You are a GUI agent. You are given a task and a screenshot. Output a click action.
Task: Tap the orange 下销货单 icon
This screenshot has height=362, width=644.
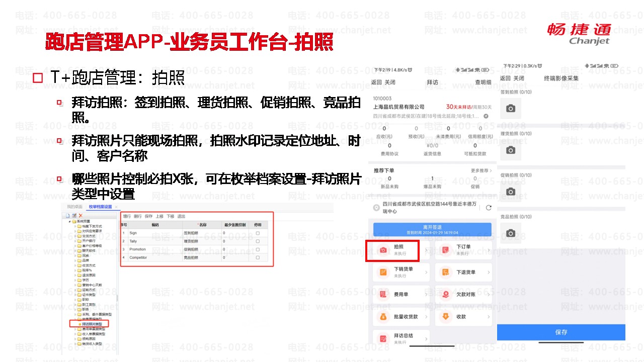tap(383, 272)
